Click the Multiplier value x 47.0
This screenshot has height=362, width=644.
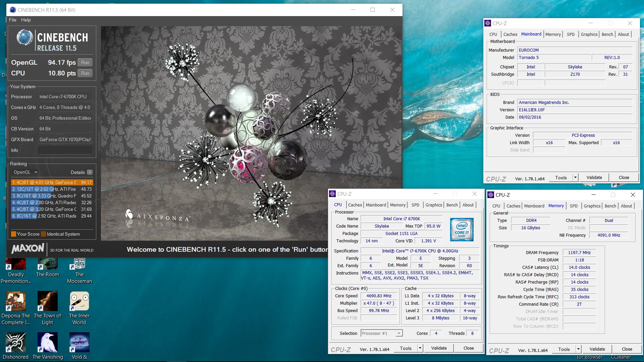point(379,303)
